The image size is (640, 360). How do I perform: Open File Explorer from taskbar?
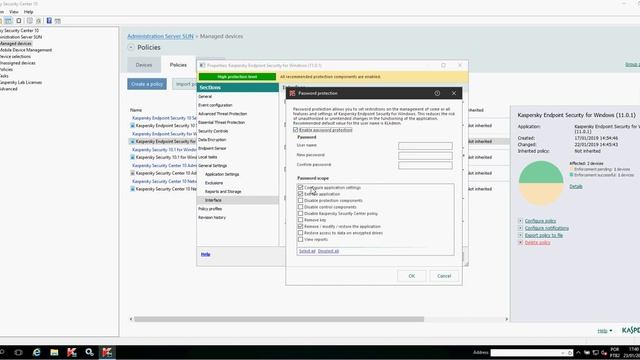(x=54, y=352)
